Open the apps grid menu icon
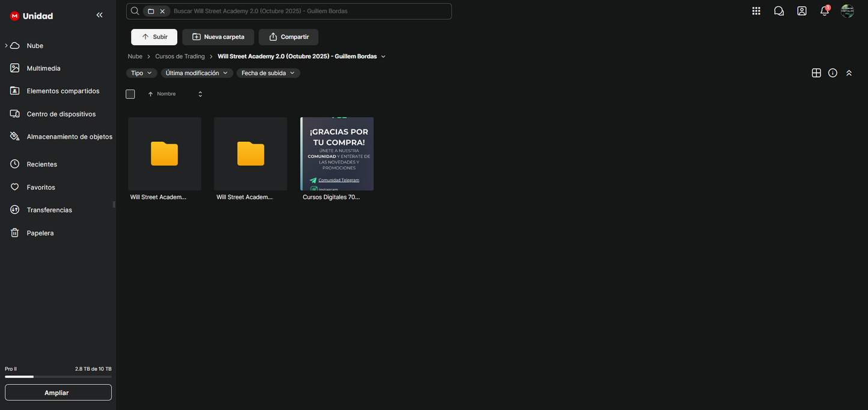868x410 pixels. [756, 11]
